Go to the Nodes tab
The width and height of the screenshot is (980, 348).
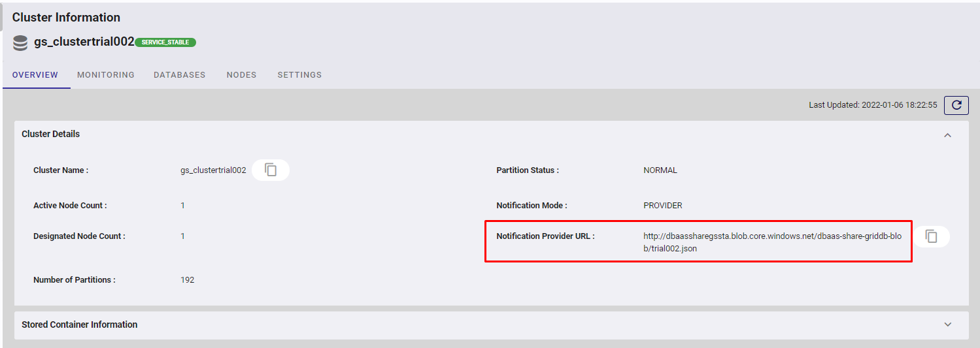[x=241, y=75]
